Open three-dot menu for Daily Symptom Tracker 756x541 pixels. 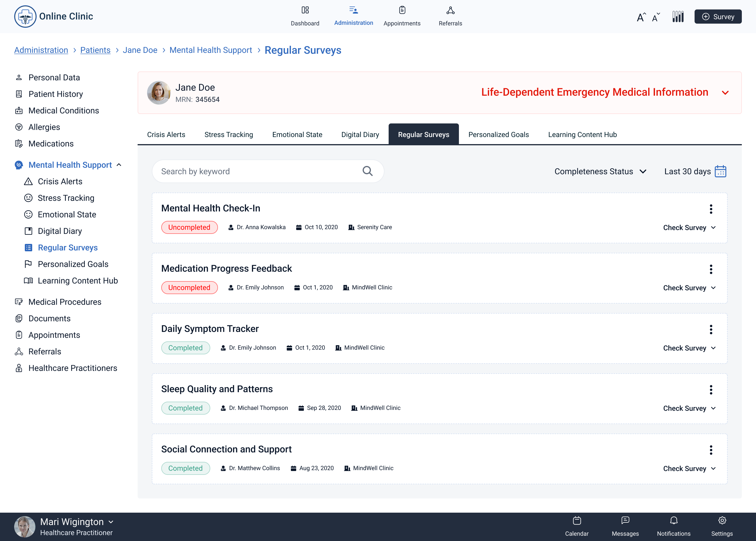pos(711,330)
